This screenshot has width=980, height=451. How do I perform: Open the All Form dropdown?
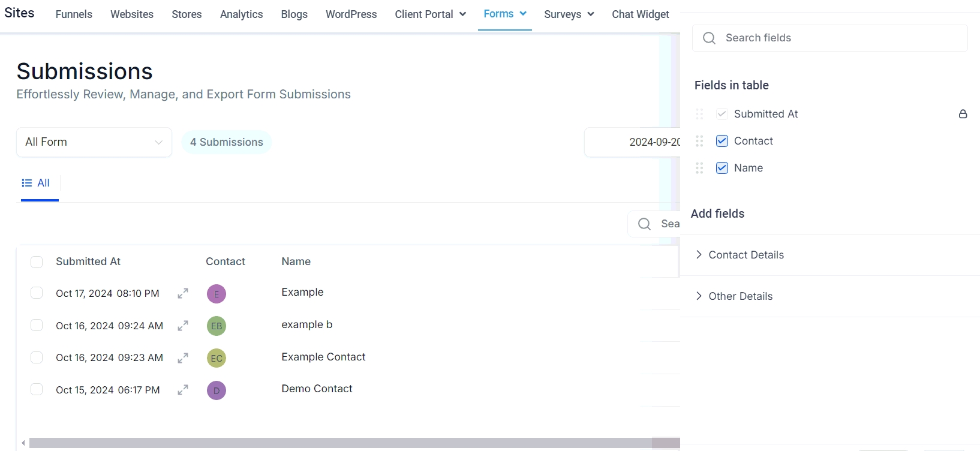[94, 142]
